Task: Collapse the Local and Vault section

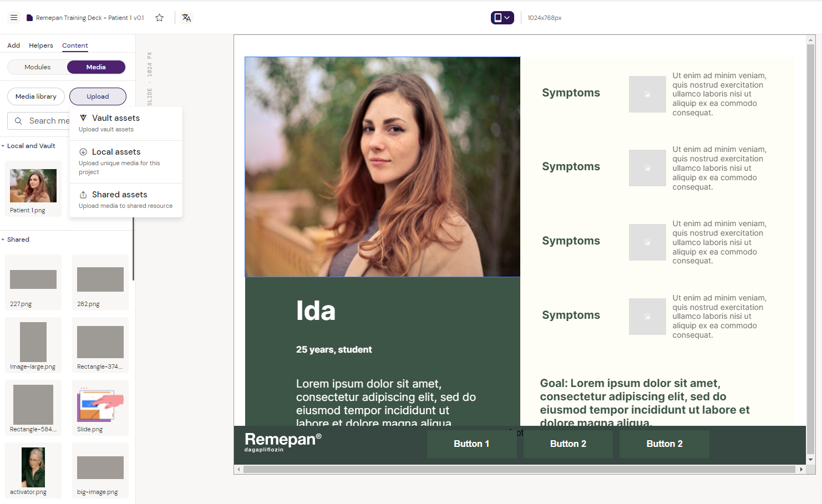Action: (3, 146)
